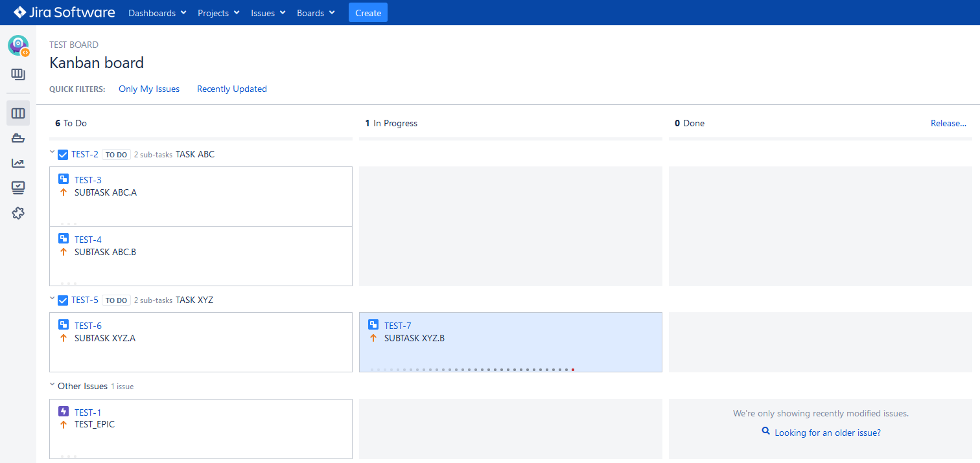Image resolution: width=980 pixels, height=463 pixels.
Task: Click the magnifier icon beside older issue link
Action: coord(766,431)
